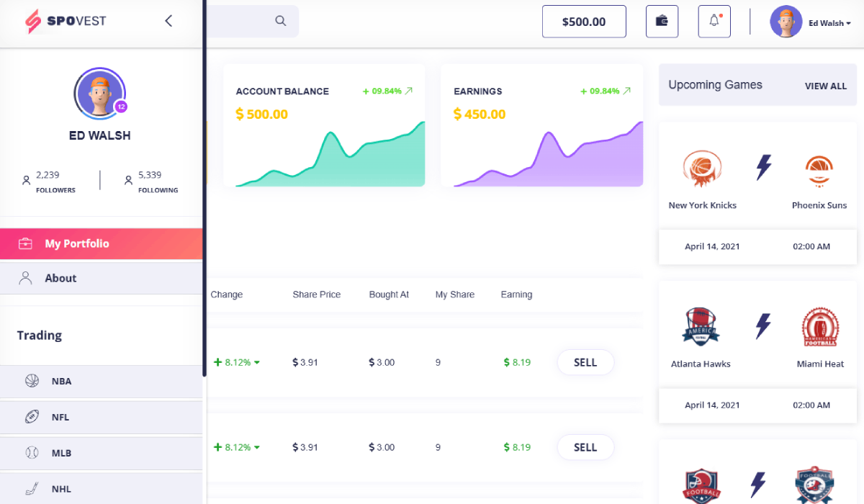The height and width of the screenshot is (504, 864).
Task: Click the following person icon
Action: click(x=129, y=180)
